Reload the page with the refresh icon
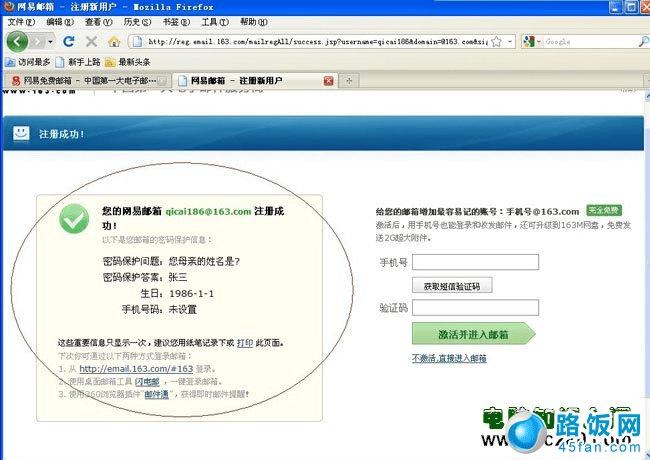This screenshot has width=650, height=460. coord(69,41)
